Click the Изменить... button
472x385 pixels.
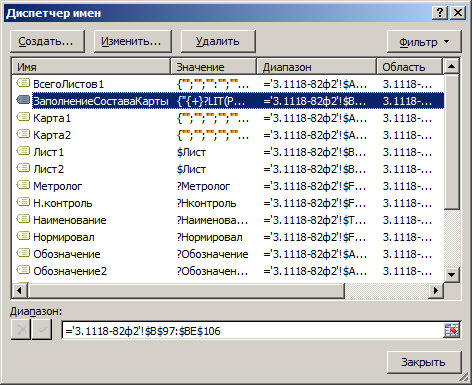coord(133,42)
